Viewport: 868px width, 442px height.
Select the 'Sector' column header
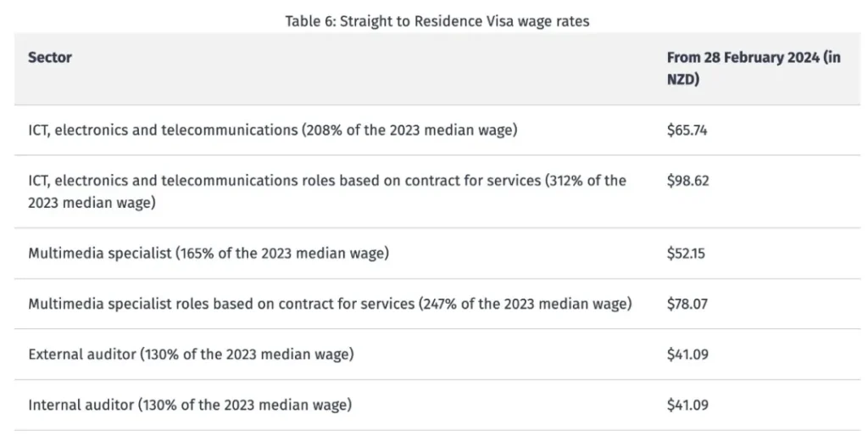point(50,58)
